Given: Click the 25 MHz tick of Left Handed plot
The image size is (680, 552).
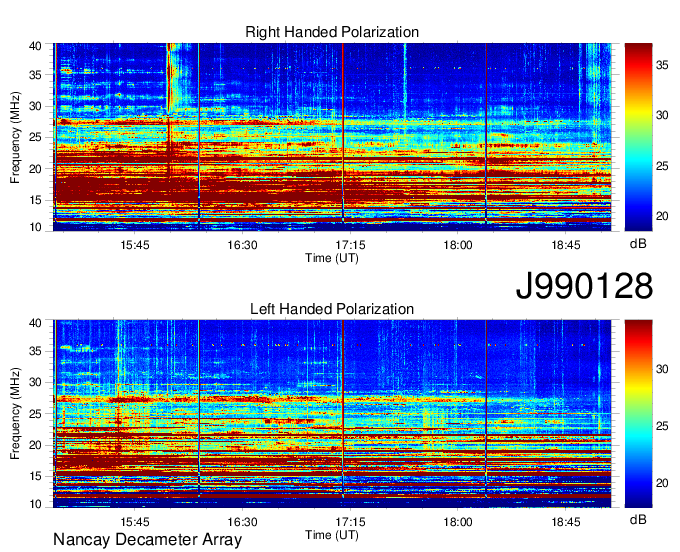Looking at the screenshot, I should coord(35,414).
